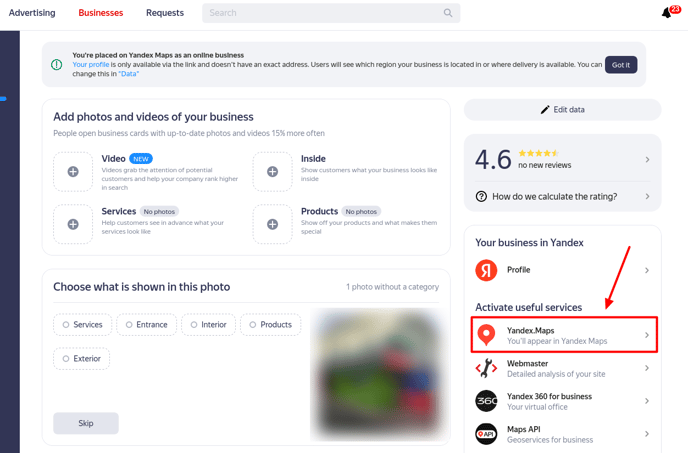Click the search magnifier icon

point(448,13)
